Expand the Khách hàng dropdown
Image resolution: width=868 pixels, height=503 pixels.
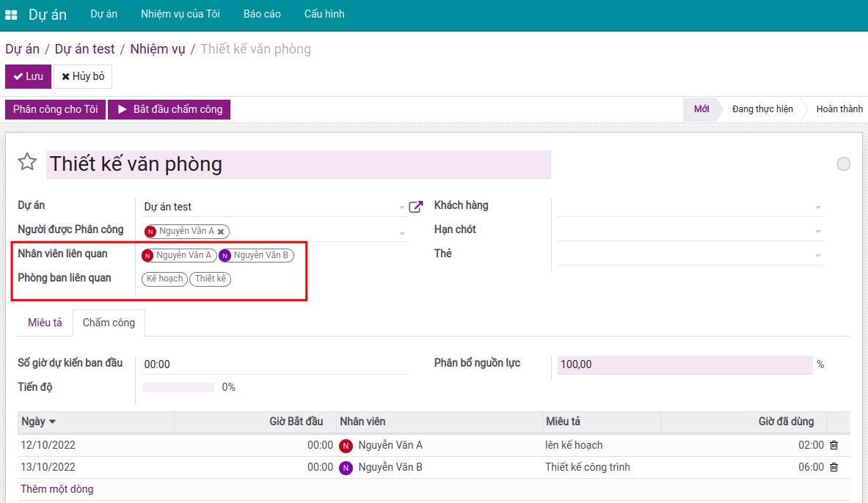coord(817,208)
